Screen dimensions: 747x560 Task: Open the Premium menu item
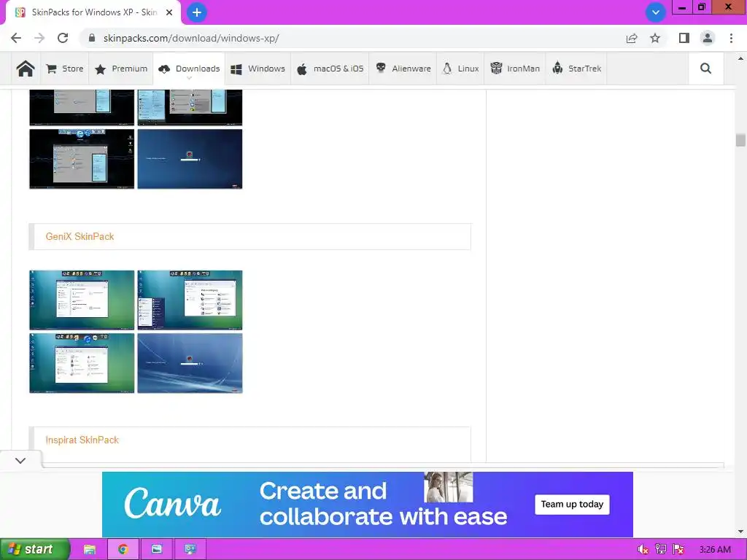point(121,69)
